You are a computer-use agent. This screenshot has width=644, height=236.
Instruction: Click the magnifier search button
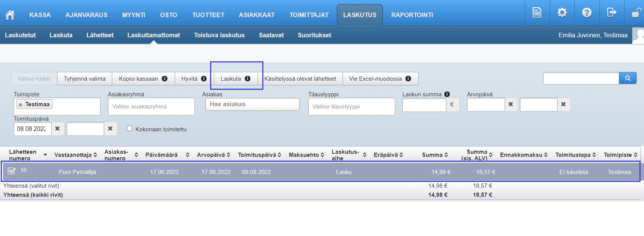click(628, 78)
